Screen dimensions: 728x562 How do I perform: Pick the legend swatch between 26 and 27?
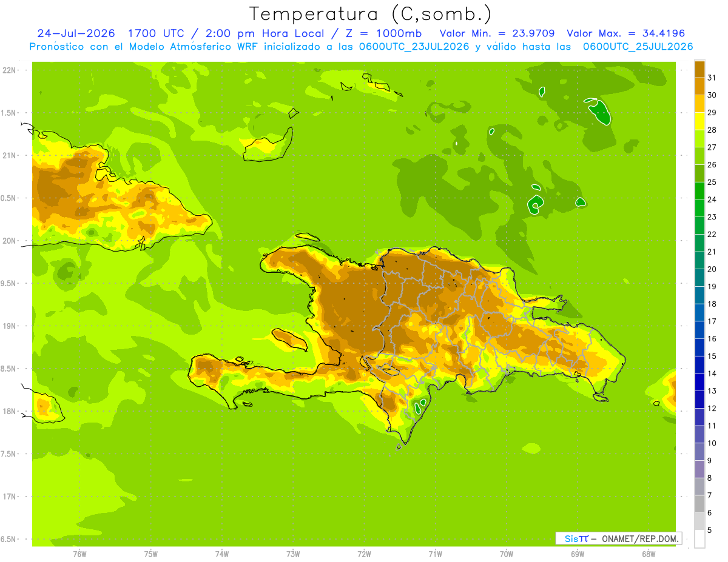tap(699, 156)
